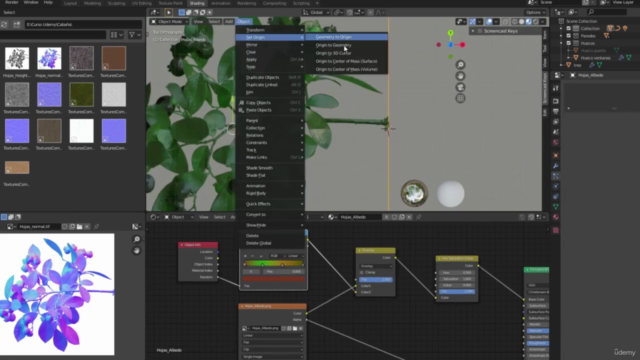640x360 pixels.
Task: Switch to the Compositing workspace tab
Action: tap(274, 3)
